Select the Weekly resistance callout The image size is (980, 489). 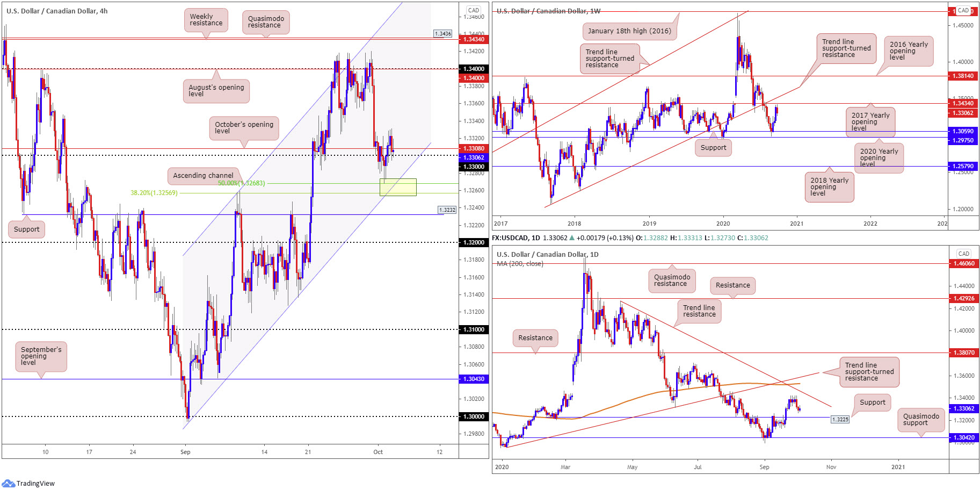206,20
